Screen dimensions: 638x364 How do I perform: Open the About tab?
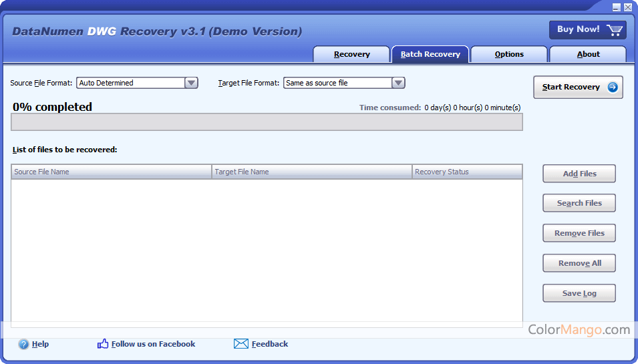(x=588, y=55)
